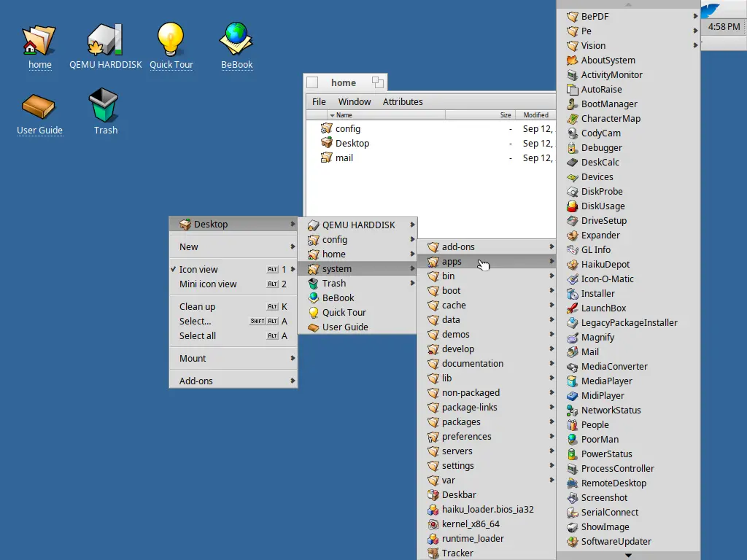
Task: Choose Clean up from context menu
Action: coord(233,307)
